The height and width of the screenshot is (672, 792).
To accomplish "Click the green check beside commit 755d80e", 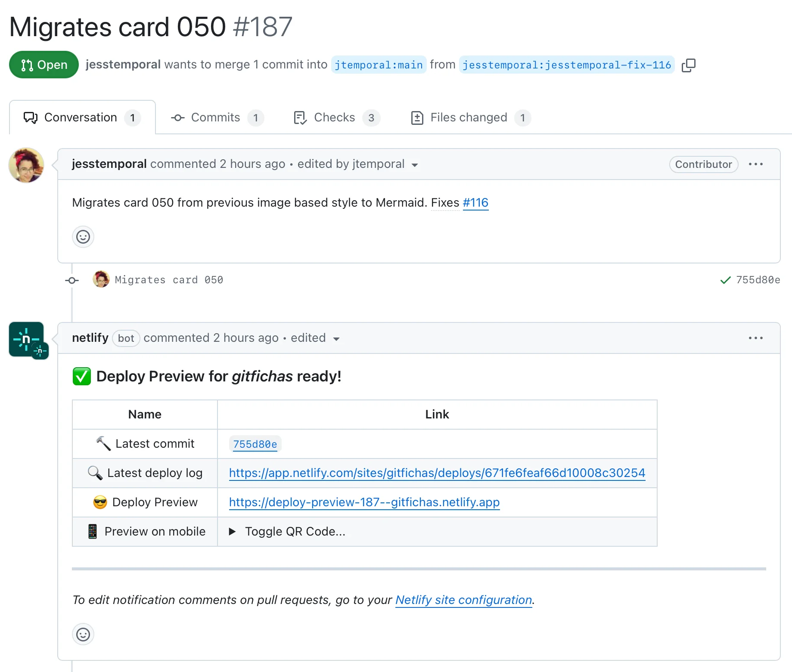I will (x=725, y=280).
